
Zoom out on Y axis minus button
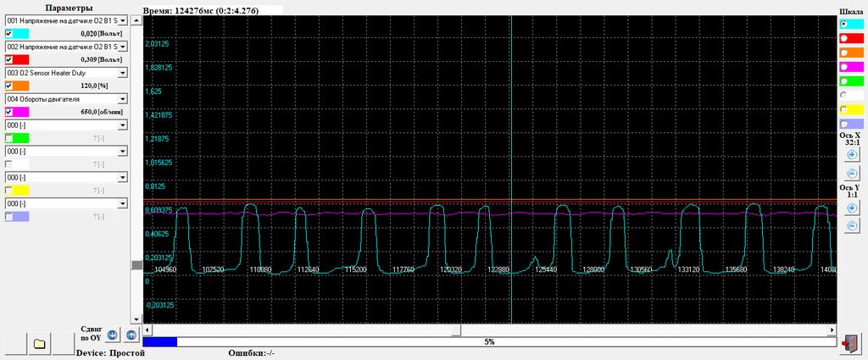pos(852,226)
